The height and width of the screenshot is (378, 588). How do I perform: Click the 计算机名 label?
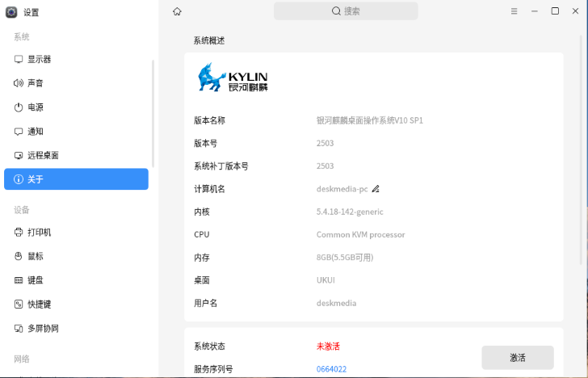click(x=209, y=189)
